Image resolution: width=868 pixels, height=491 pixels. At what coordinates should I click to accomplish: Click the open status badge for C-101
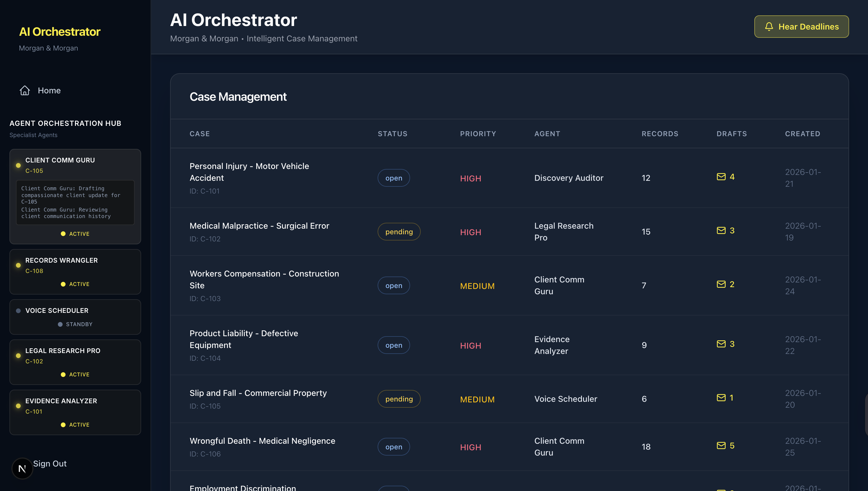click(x=393, y=178)
